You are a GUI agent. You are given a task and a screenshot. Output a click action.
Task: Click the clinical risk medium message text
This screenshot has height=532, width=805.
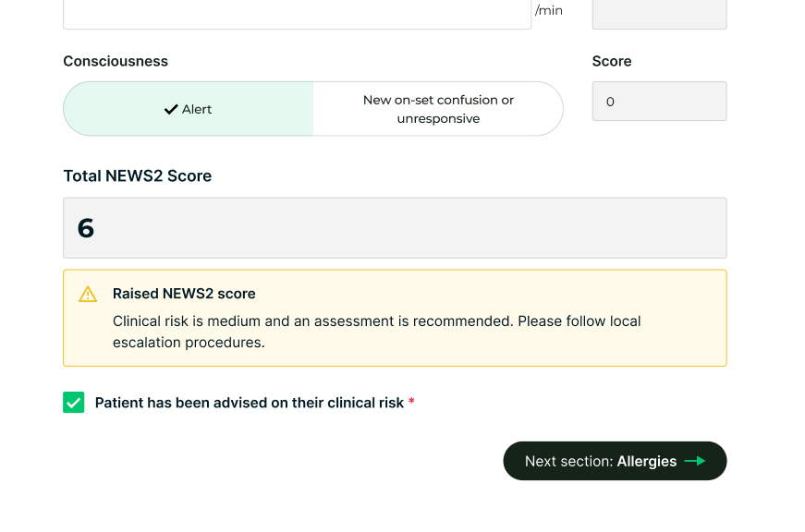(376, 332)
